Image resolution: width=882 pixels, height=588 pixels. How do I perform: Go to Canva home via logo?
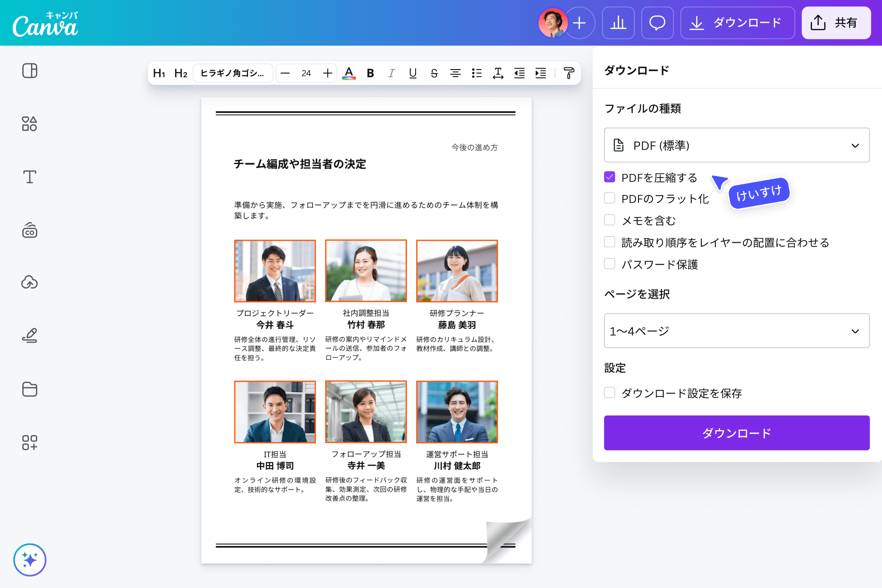coord(45,24)
